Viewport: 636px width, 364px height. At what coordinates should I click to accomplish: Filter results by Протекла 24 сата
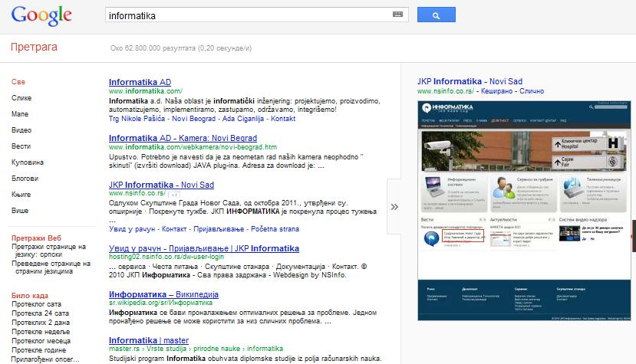click(40, 313)
